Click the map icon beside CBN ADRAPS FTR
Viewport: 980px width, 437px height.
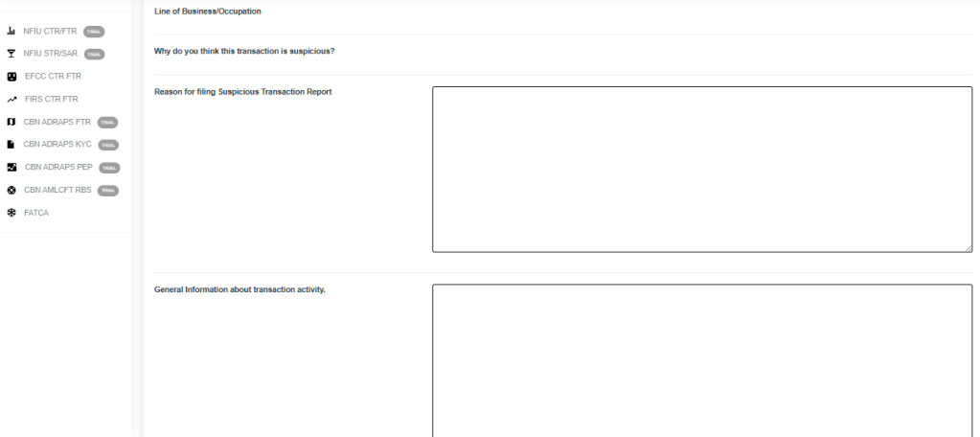(11, 122)
